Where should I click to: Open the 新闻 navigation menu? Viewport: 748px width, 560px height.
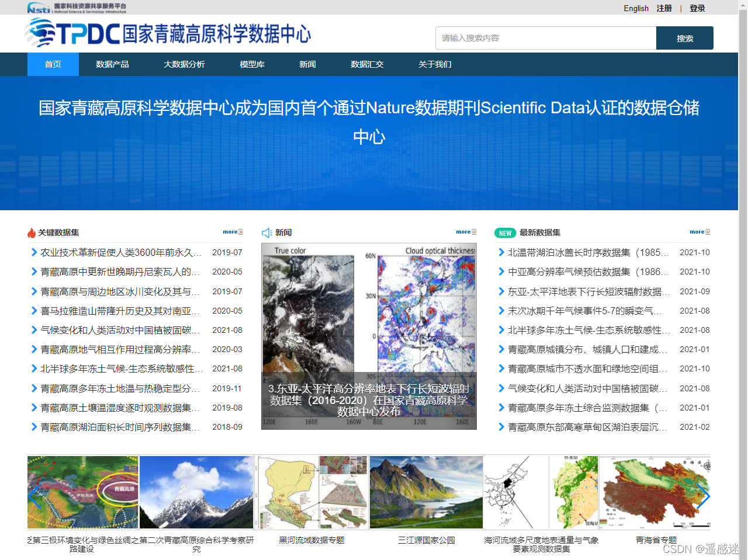[x=307, y=64]
